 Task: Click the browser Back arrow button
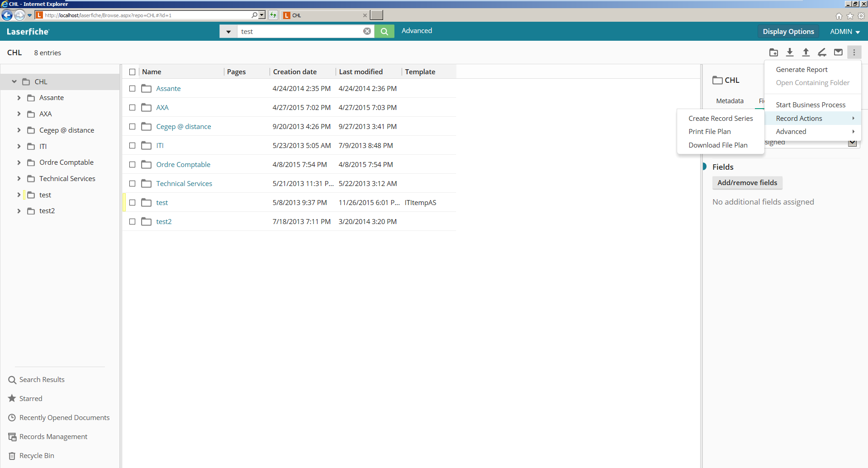(7, 15)
